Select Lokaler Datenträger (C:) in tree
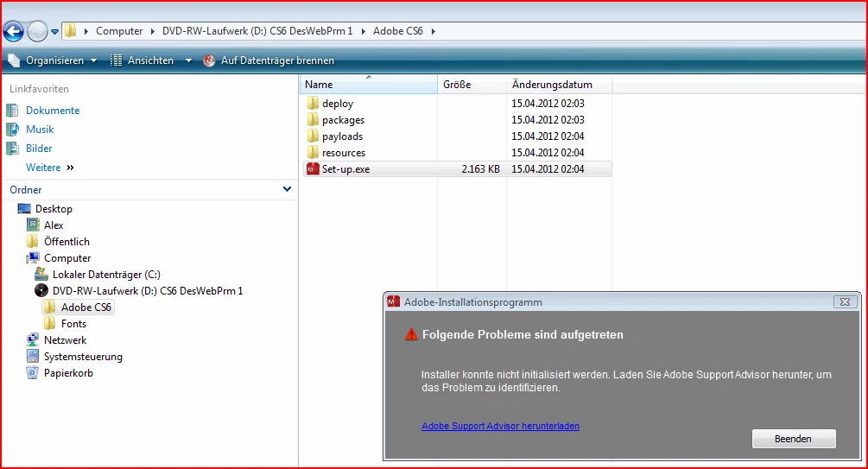This screenshot has height=469, width=868. point(106,274)
